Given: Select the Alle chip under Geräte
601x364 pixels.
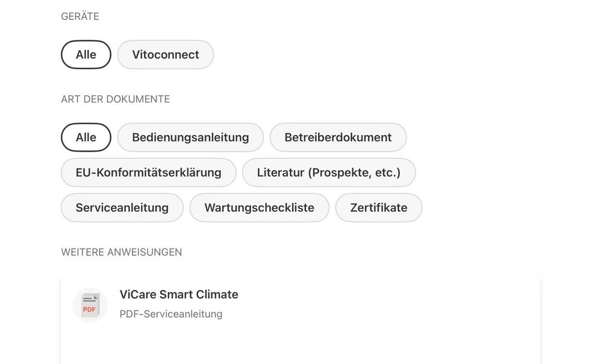Looking at the screenshot, I should tap(86, 55).
